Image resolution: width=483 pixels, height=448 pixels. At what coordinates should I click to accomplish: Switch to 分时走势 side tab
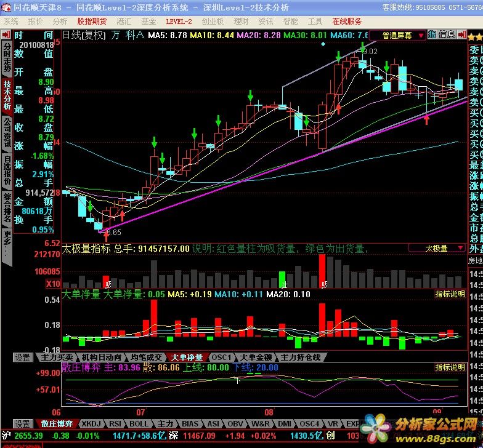pyautogui.click(x=7, y=58)
